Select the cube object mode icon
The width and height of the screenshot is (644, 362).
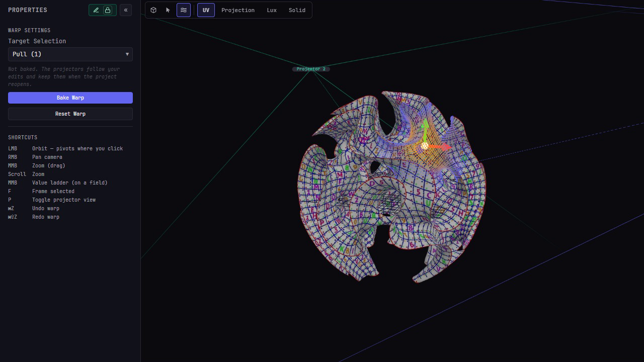153,10
